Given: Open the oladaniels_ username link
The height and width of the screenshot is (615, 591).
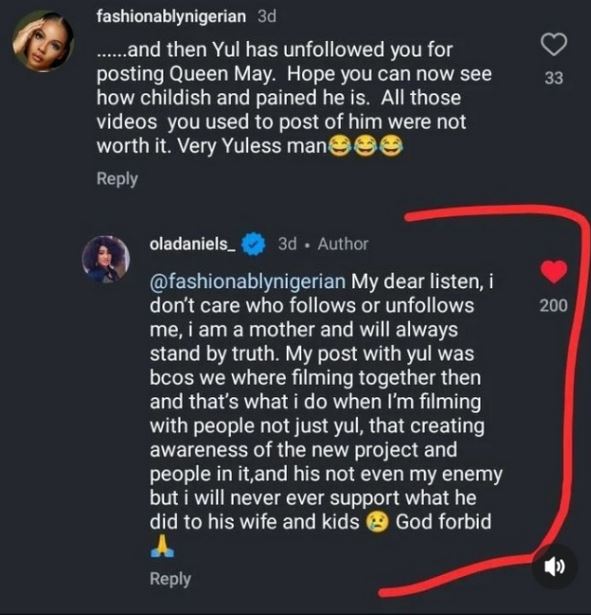Looking at the screenshot, I should coord(193,244).
